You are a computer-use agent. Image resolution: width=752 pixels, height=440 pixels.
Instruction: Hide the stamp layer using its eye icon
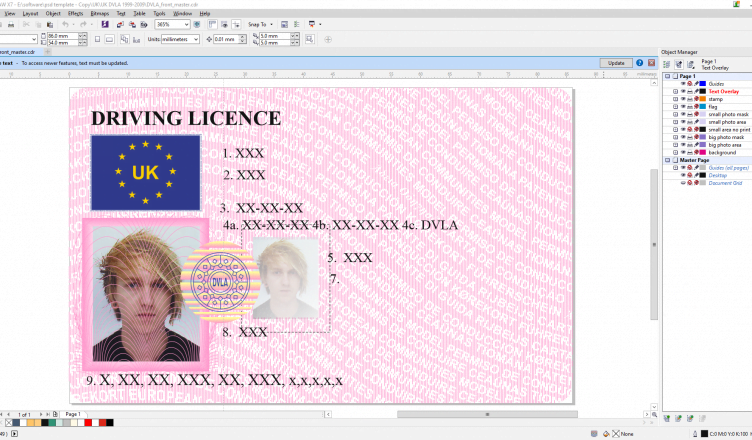[x=684, y=99]
